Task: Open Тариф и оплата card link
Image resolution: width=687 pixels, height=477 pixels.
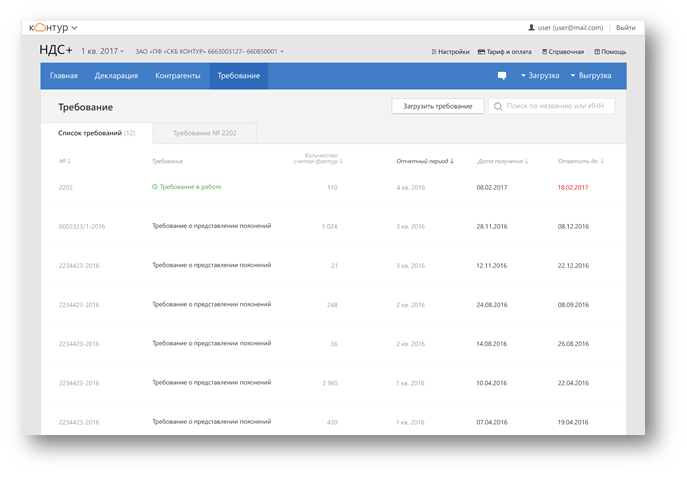Action: (x=505, y=51)
